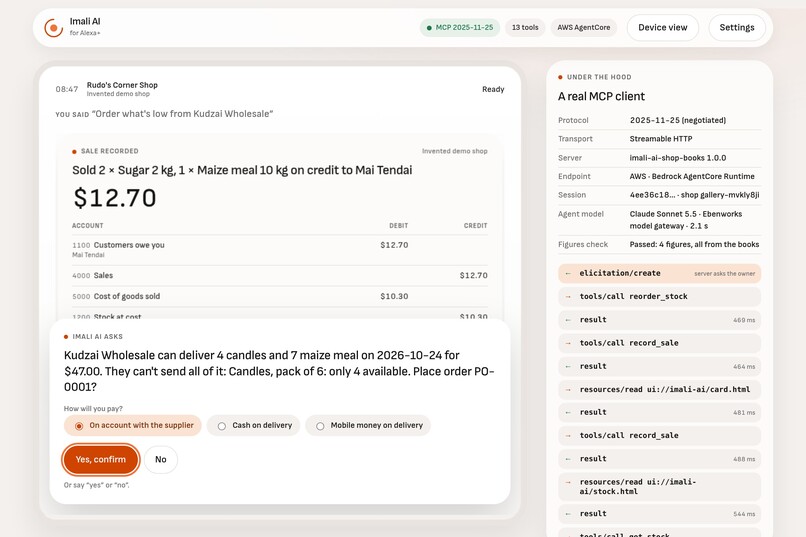Click the arrow icon on elicitation/create row
Viewport: 806px width, 537px height.
568,273
